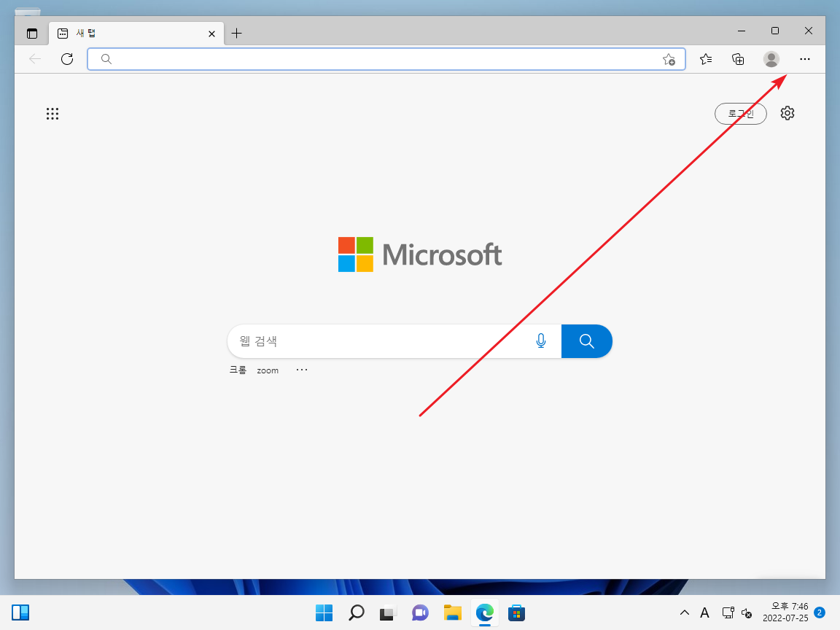The width and height of the screenshot is (840, 630).
Task: Open Widgets from taskbar
Action: tap(20, 612)
